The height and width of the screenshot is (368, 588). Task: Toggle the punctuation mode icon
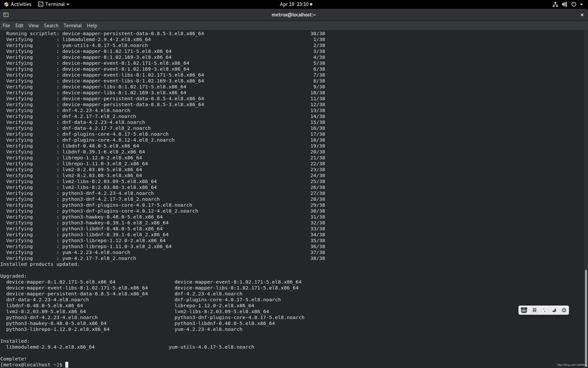(544, 310)
